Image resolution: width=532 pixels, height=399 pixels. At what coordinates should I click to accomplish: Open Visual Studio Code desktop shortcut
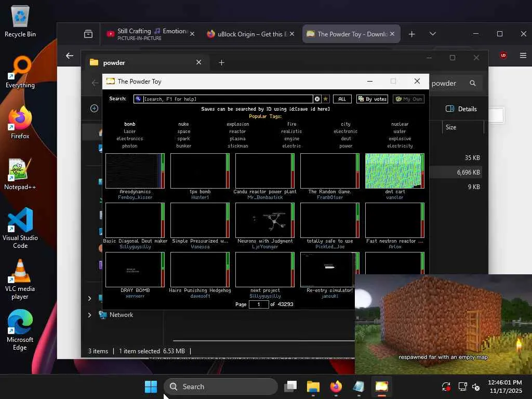[x=20, y=228]
